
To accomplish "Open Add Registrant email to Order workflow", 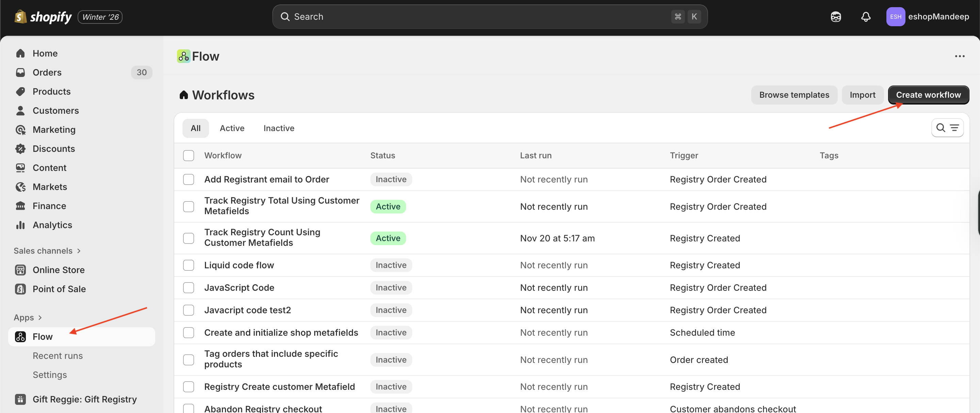I will (x=267, y=179).
